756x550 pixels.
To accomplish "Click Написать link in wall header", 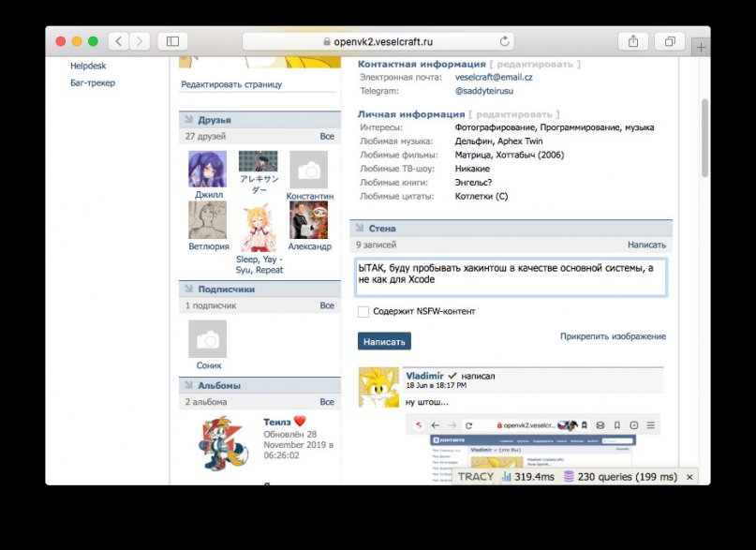I will coord(646,245).
